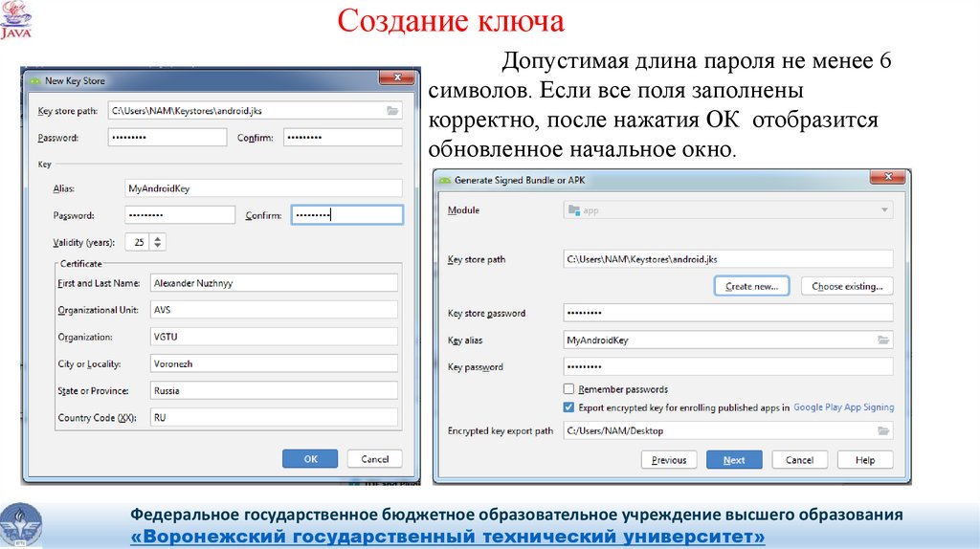Browse encrypted key export path folder icon
This screenshot has height=549, width=980.
(x=883, y=430)
